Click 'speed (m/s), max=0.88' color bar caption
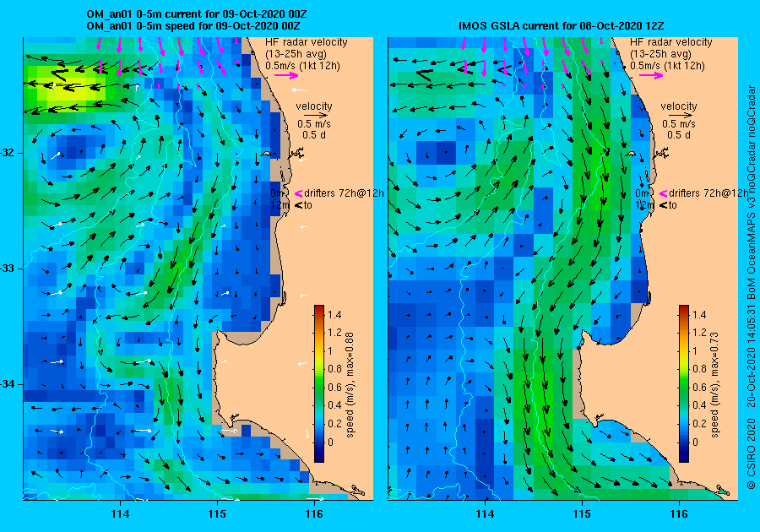The width and height of the screenshot is (760, 532). tap(350, 385)
